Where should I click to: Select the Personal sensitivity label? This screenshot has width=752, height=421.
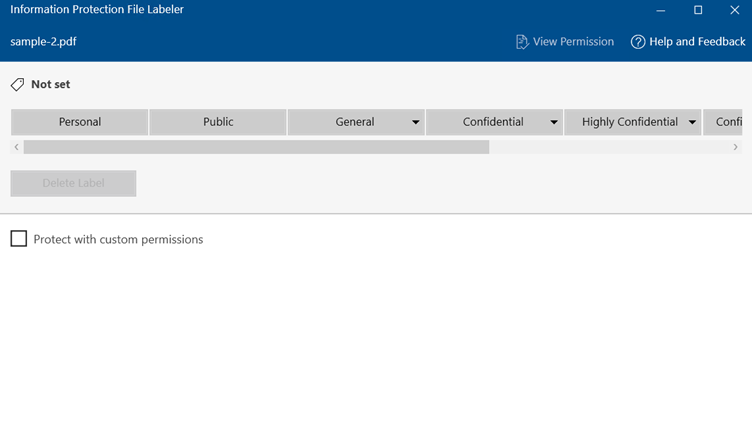click(80, 122)
